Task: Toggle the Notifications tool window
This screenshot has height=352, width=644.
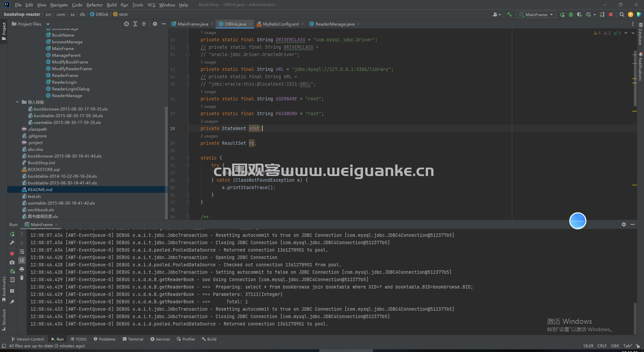Action: (x=640, y=66)
